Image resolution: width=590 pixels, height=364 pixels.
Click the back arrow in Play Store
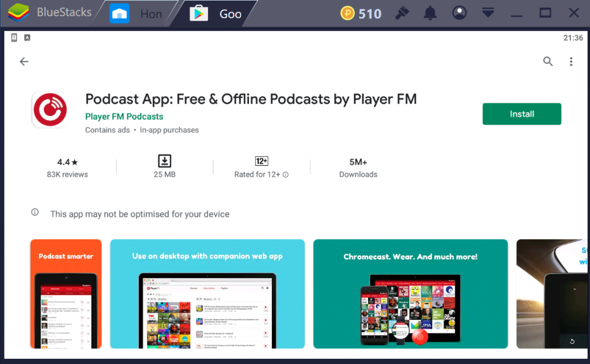24,62
